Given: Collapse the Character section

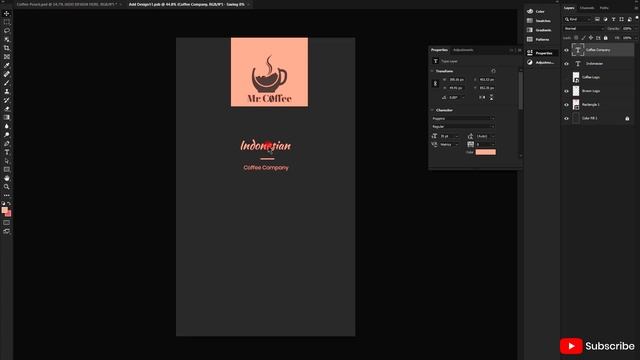Looking at the screenshot, I should click(432, 110).
